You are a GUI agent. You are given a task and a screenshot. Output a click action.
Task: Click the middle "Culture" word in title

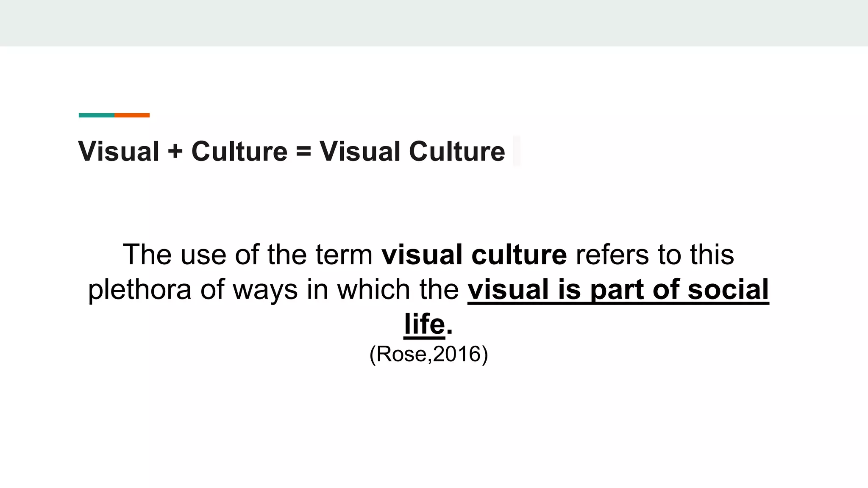tap(239, 151)
